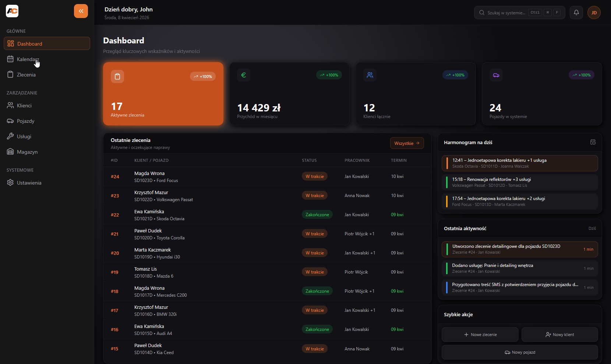Screen dimensions: 611x364
Task: Focus the Szukaj w systemie search field
Action: click(x=506, y=13)
